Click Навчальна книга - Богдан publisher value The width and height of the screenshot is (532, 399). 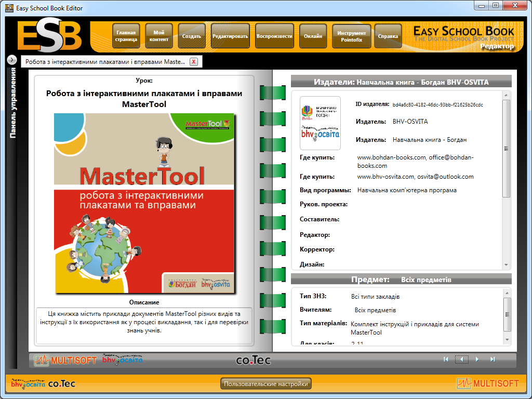pyautogui.click(x=430, y=140)
